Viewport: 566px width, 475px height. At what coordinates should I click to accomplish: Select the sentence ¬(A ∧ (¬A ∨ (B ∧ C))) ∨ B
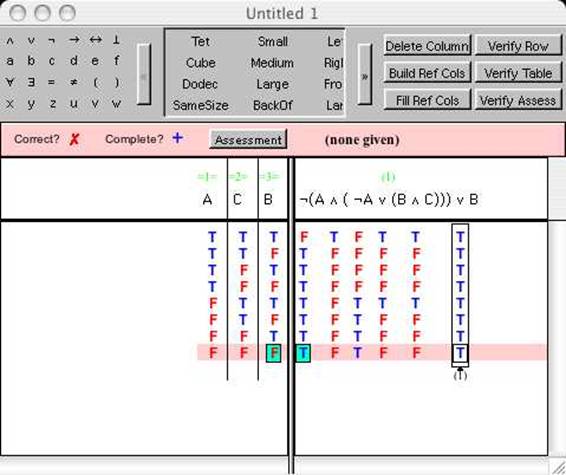point(389,199)
